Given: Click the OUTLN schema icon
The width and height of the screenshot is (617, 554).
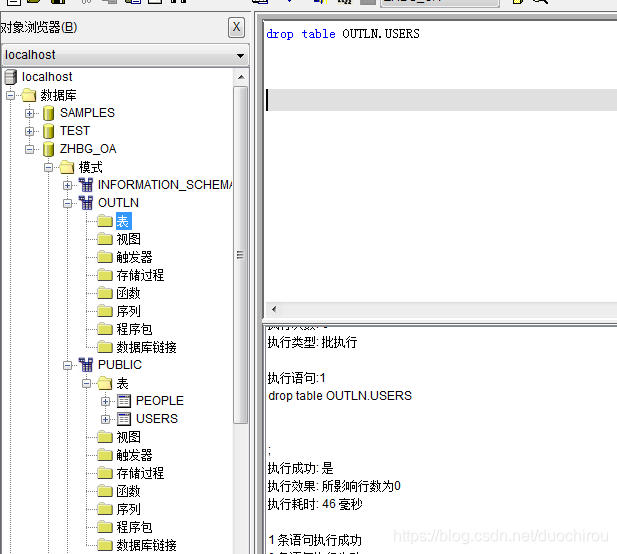Looking at the screenshot, I should coord(86,203).
